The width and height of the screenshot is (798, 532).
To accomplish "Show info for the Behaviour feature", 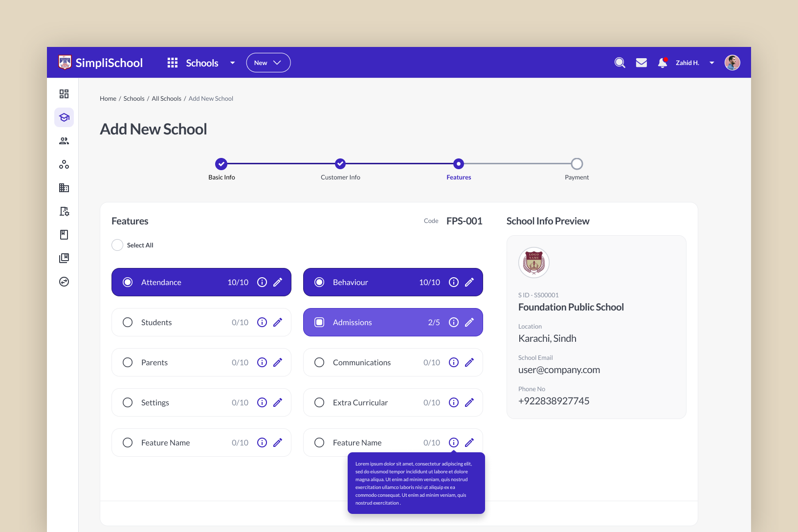I will pyautogui.click(x=454, y=282).
